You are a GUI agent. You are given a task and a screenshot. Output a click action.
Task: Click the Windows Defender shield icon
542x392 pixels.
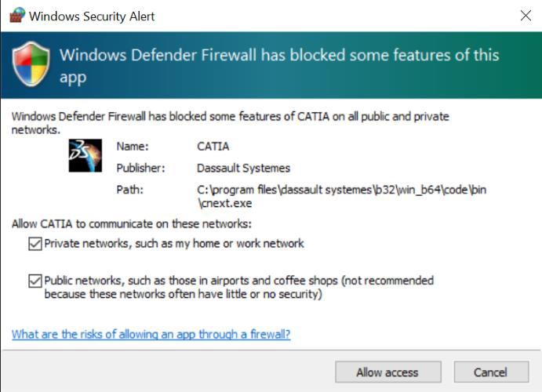31,64
